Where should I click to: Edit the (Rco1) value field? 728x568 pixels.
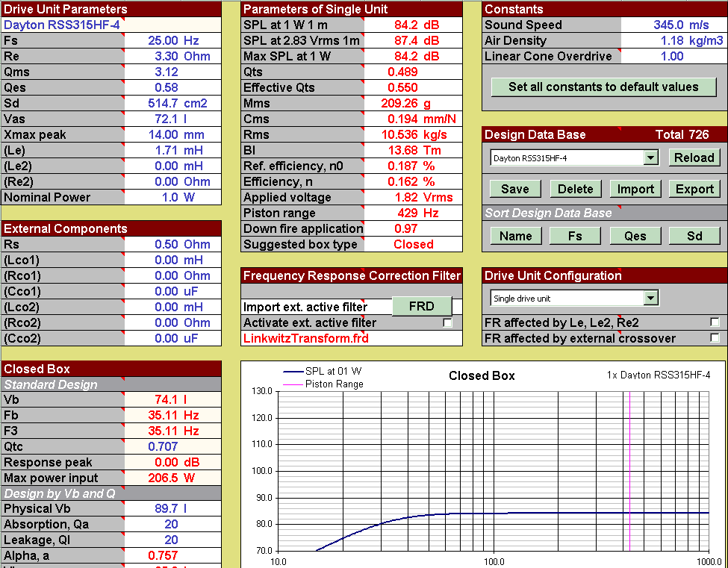tap(172, 275)
